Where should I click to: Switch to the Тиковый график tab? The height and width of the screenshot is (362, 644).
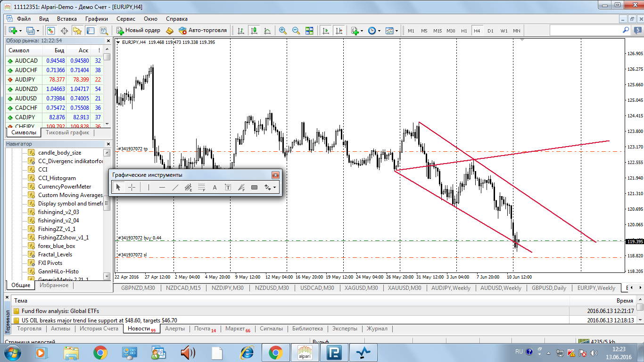[x=67, y=132]
